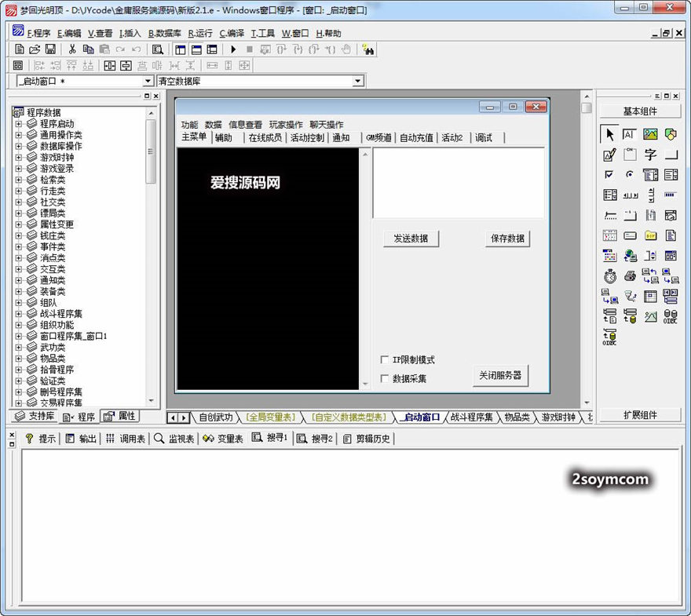Enable the IP限制模式 checkbox
691x616 pixels.
pyautogui.click(x=385, y=360)
